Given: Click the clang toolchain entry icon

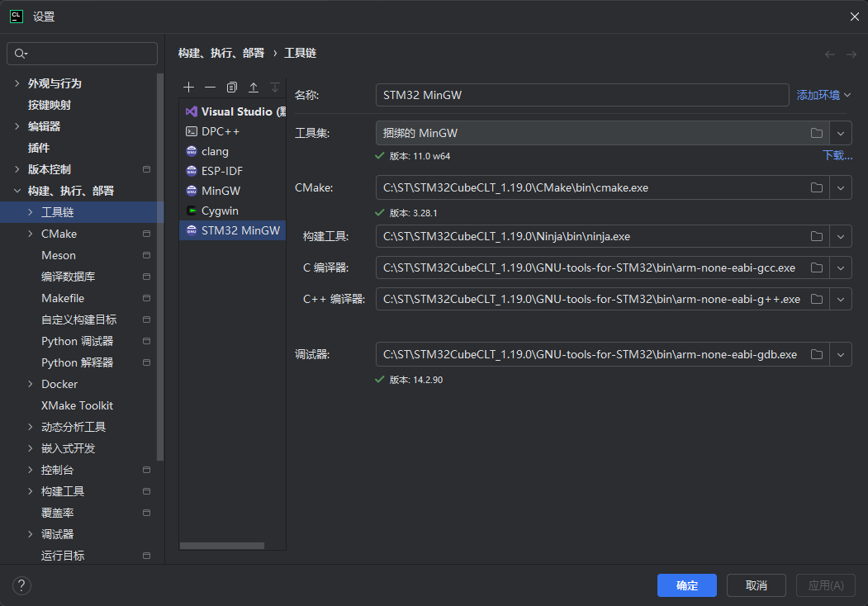Looking at the screenshot, I should (191, 150).
